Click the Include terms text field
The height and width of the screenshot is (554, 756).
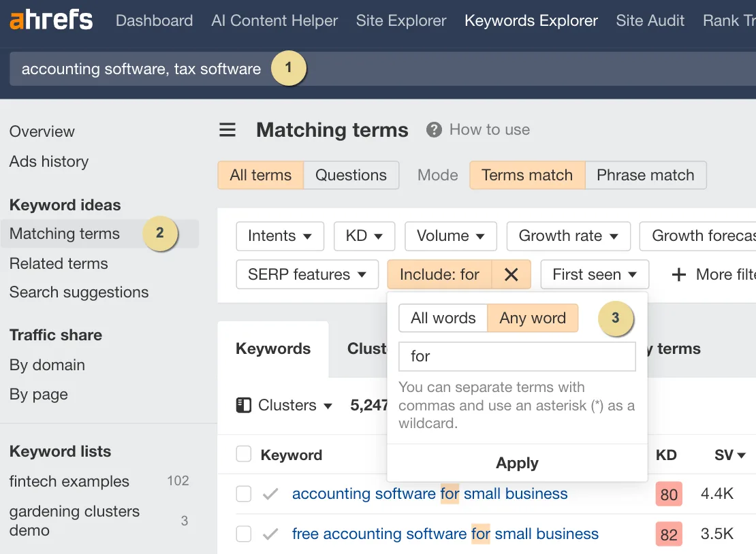[517, 357]
